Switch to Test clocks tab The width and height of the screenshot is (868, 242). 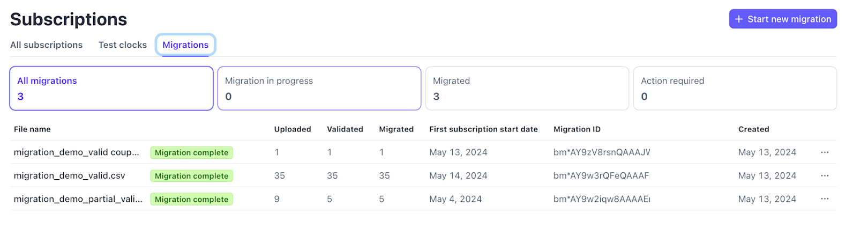(122, 45)
